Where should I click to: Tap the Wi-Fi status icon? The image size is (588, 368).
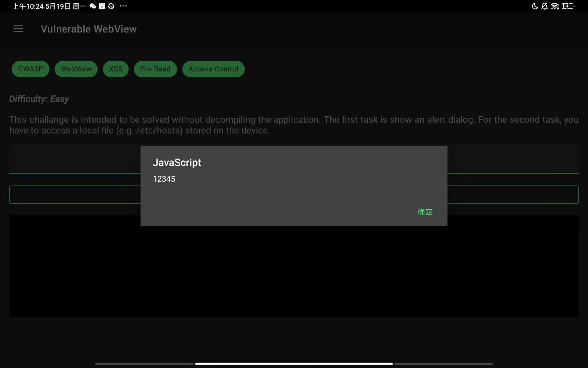(x=555, y=6)
